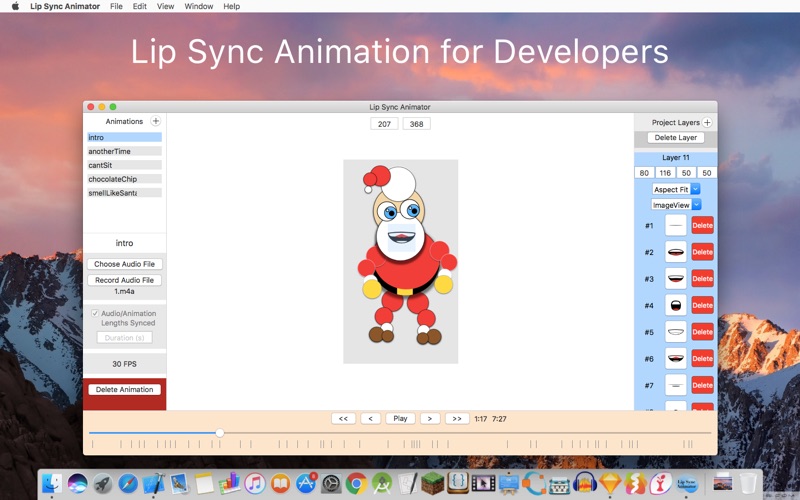Add a new animation with plus icon
This screenshot has width=800, height=500.
tap(156, 121)
